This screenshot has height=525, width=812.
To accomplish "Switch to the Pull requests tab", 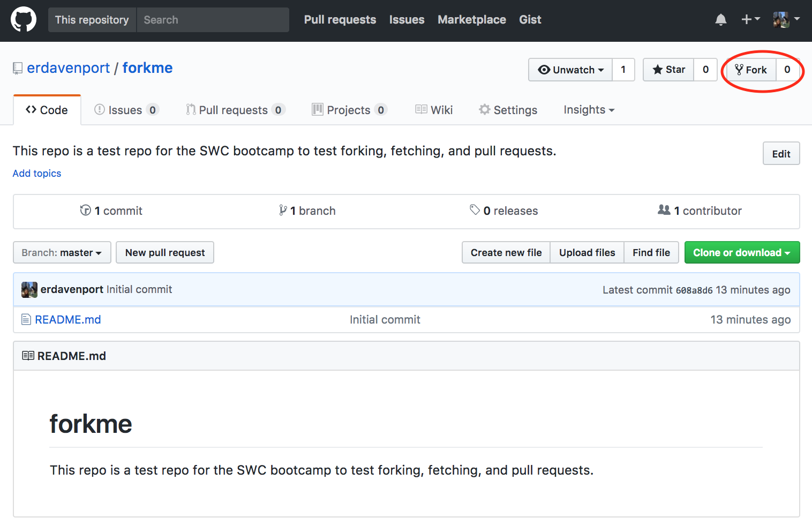I will 236,110.
